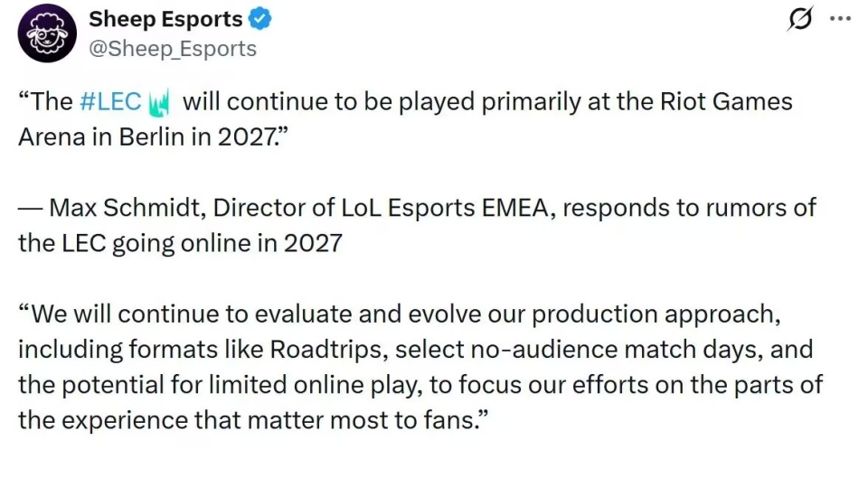Click "We will continue to evaluate" text
This screenshot has height=487, width=868.
[x=197, y=314]
